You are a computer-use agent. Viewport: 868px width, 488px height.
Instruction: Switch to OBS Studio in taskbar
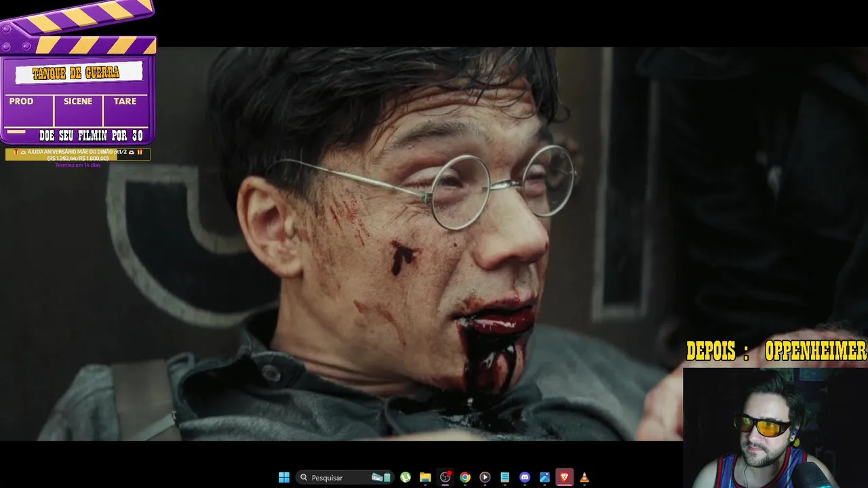pos(446,477)
